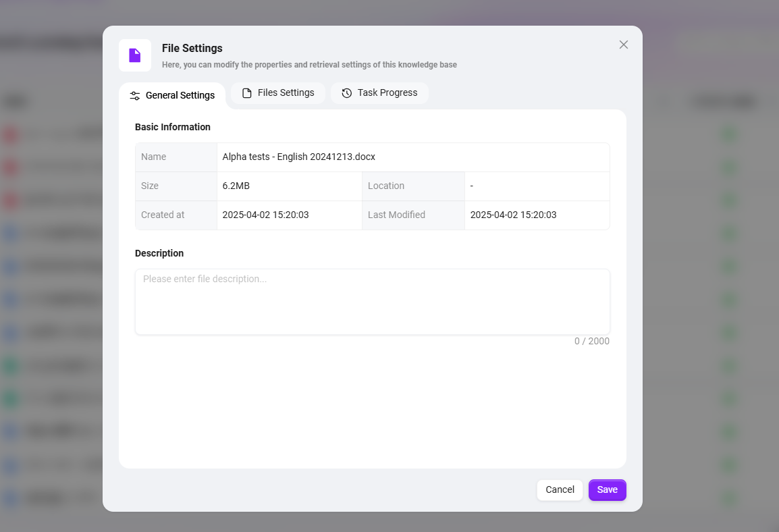The image size is (779, 532).
Task: Click the Created at timestamp value
Action: pyautogui.click(x=265, y=215)
